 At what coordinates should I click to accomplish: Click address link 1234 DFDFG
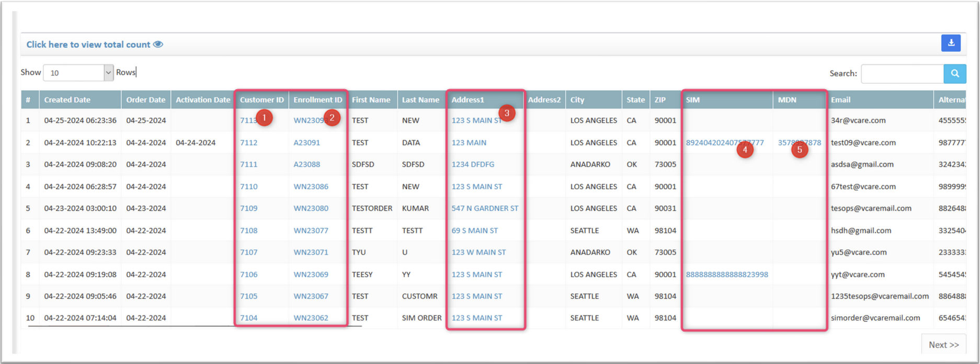pos(473,164)
